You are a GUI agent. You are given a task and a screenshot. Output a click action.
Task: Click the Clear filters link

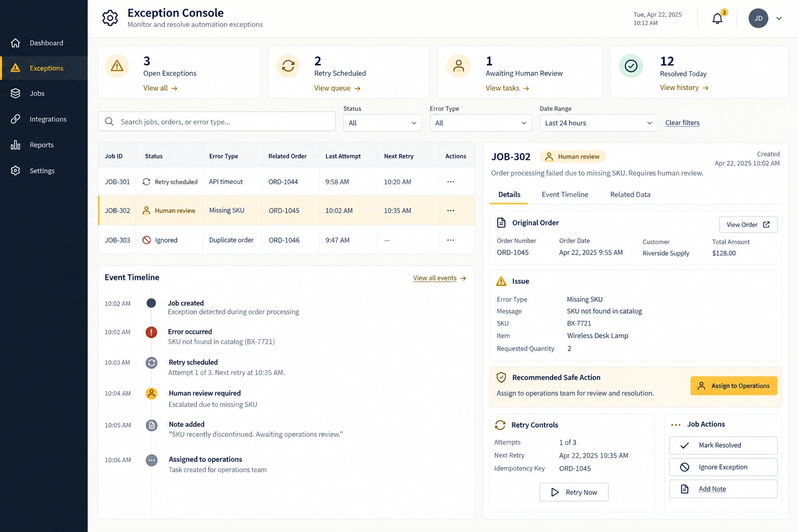682,123
